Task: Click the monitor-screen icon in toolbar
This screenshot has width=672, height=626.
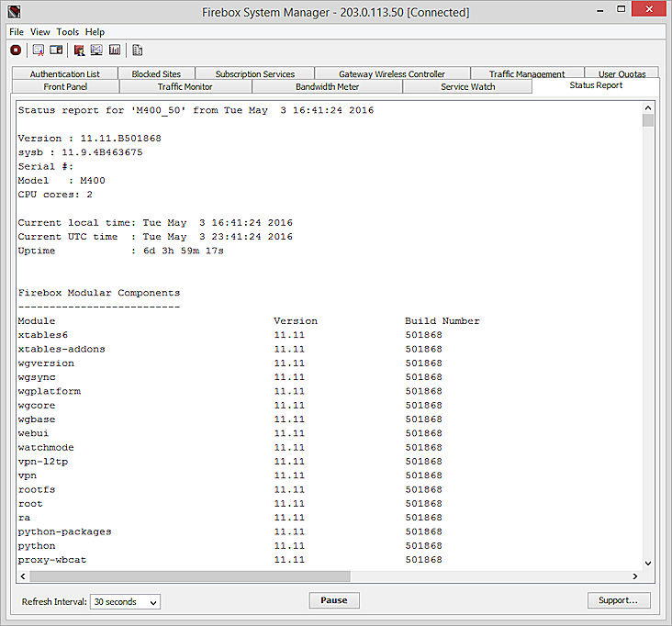Action: (x=96, y=50)
